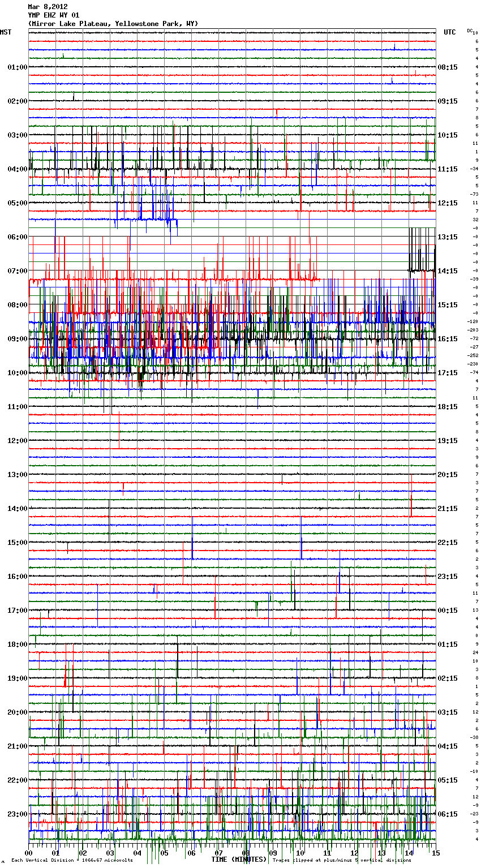The height and width of the screenshot is (868, 481).
Task: Click the MST time label "20:00"
Action: tap(18, 712)
